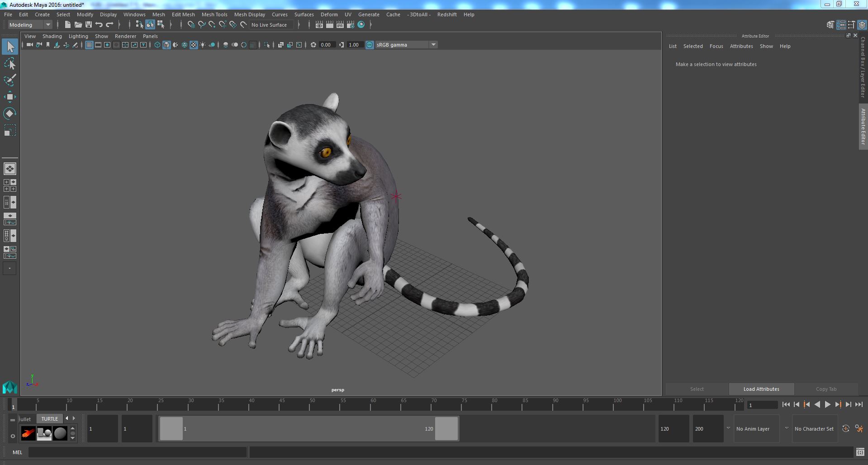Pick the Paint Selection tool
Image resolution: width=868 pixels, height=465 pixels.
10,81
